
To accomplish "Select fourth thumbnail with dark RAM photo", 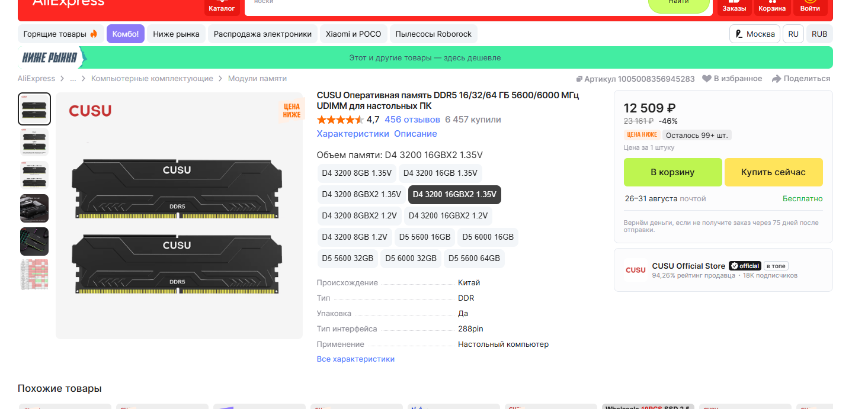I will pyautogui.click(x=34, y=208).
